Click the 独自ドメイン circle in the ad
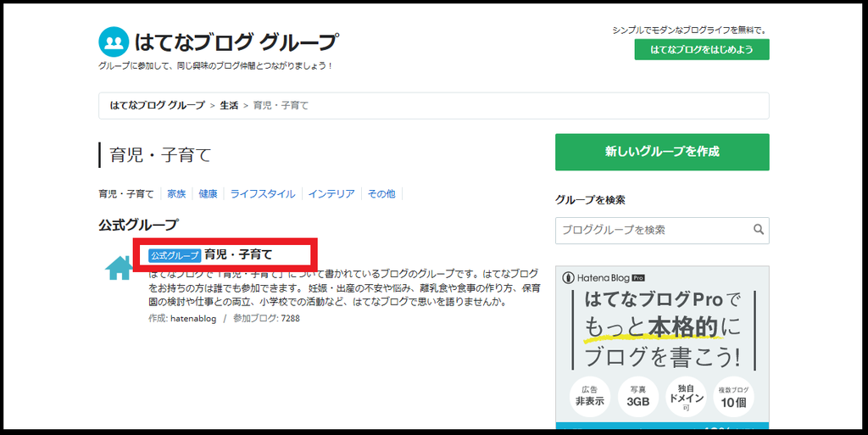 point(686,395)
